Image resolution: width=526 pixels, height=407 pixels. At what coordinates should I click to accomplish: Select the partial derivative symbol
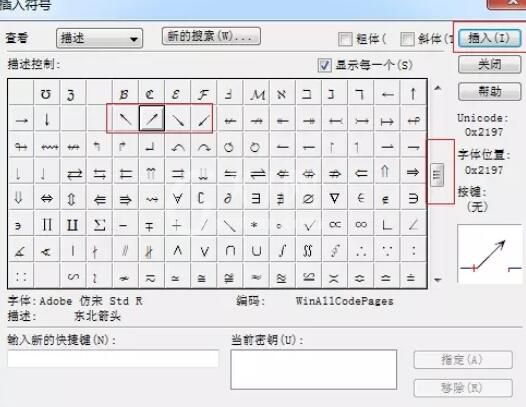(x=229, y=198)
